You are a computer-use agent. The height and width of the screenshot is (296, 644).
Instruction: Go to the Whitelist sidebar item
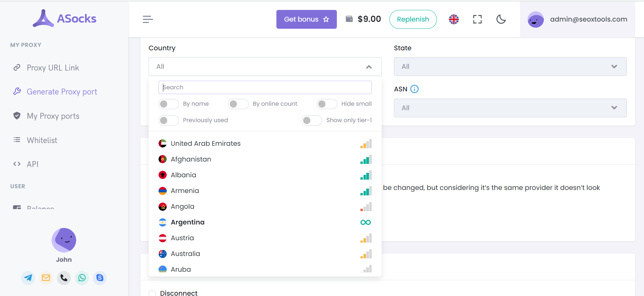(42, 140)
